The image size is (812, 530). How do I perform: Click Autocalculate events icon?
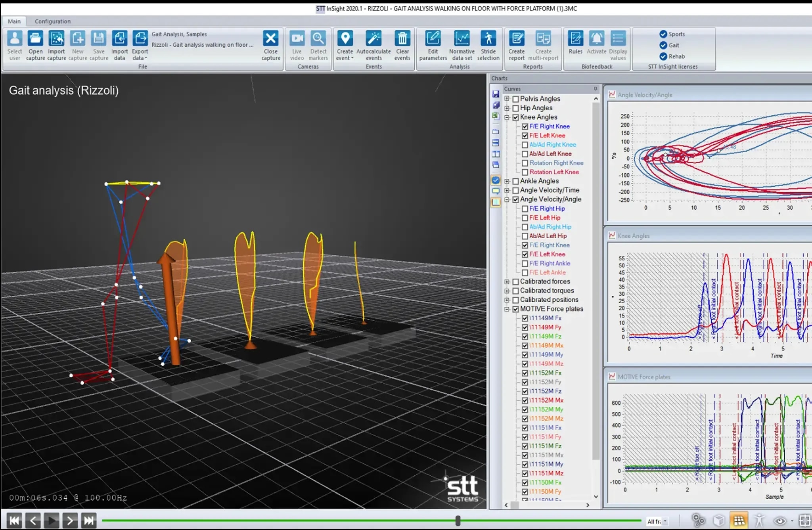pos(373,39)
